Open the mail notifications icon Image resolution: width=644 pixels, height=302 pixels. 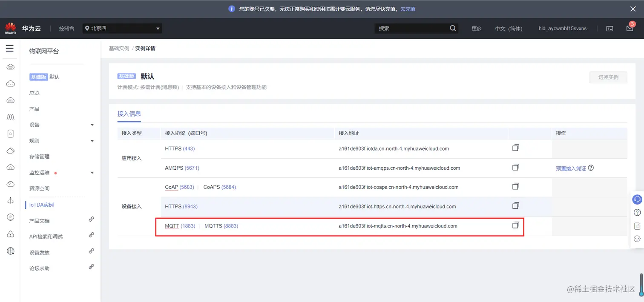pos(630,28)
